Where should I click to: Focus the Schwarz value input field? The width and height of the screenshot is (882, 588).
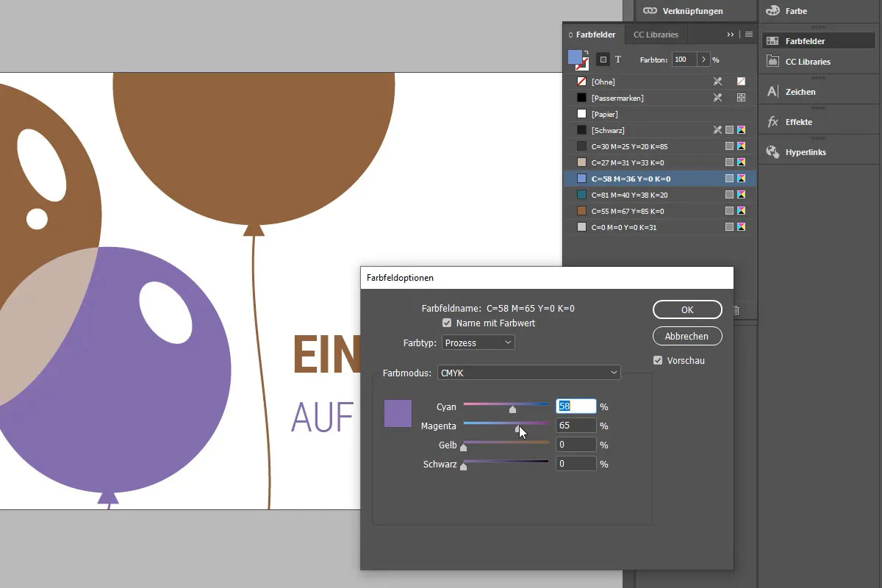tap(576, 463)
